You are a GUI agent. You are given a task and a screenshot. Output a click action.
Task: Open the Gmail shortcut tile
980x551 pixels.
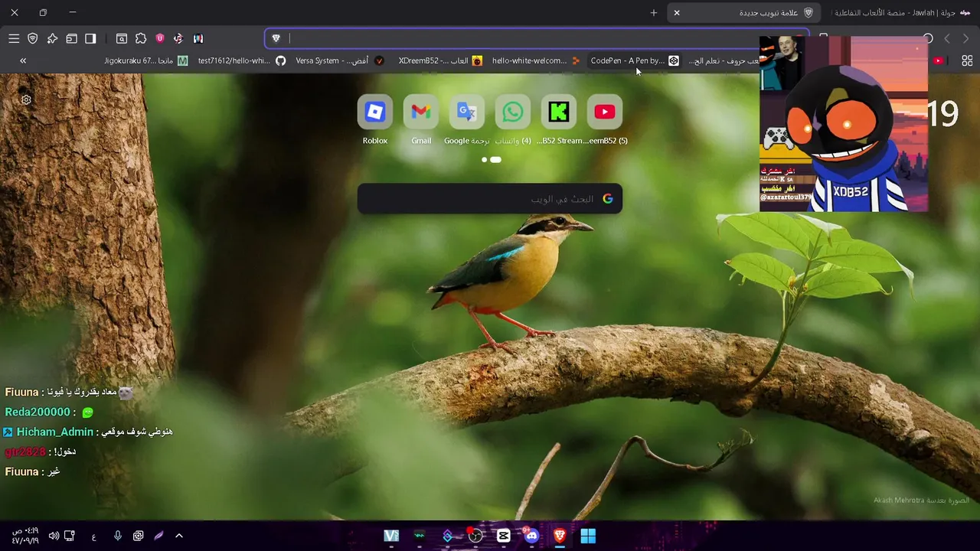(x=421, y=120)
